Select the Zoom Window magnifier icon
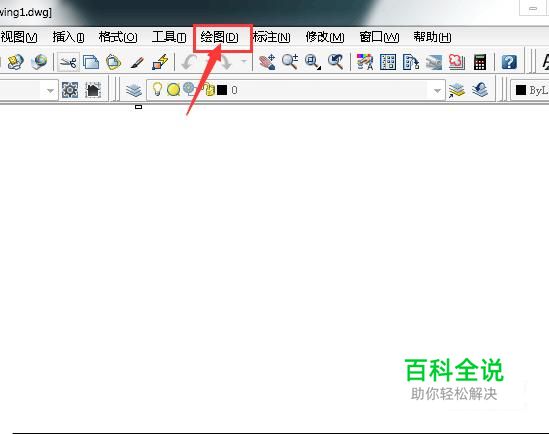Image resolution: width=549 pixels, height=434 pixels. click(313, 62)
